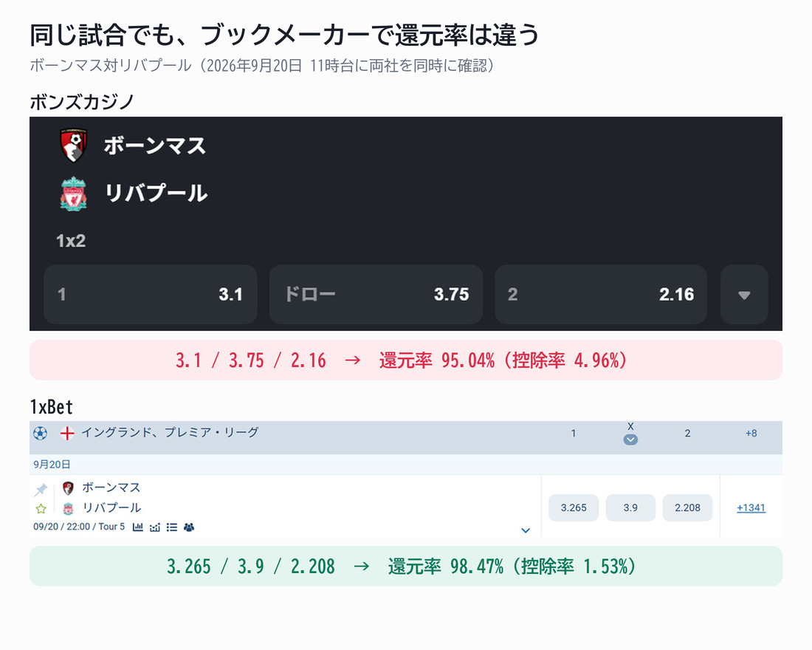The image size is (812, 650).
Task: Open イングランド、プレミア・リーグ league title
Action: click(170, 432)
